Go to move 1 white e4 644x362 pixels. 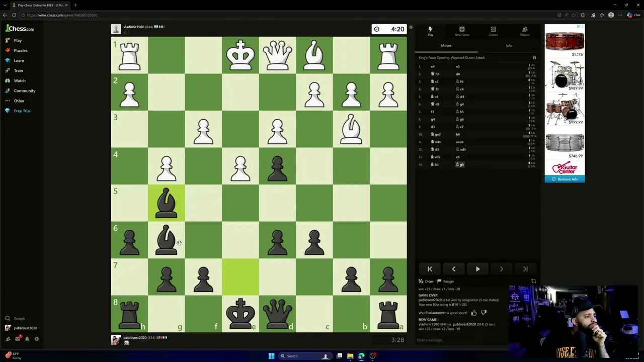coord(433,66)
